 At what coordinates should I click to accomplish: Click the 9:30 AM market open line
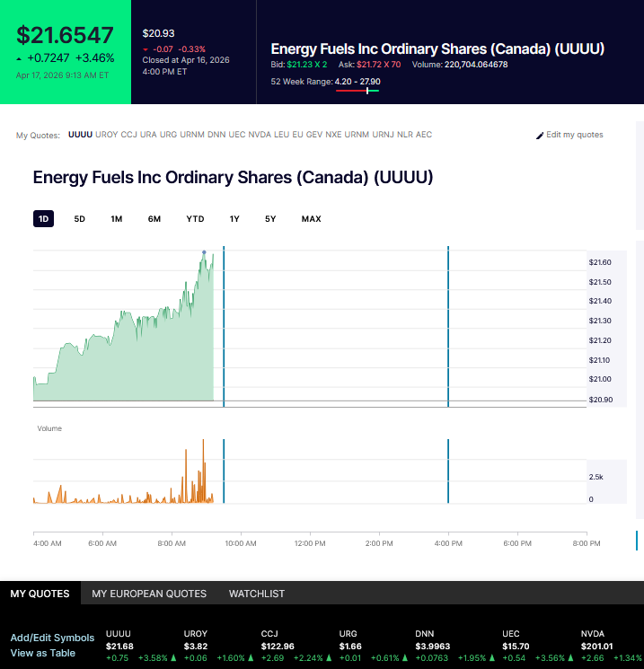[224, 326]
